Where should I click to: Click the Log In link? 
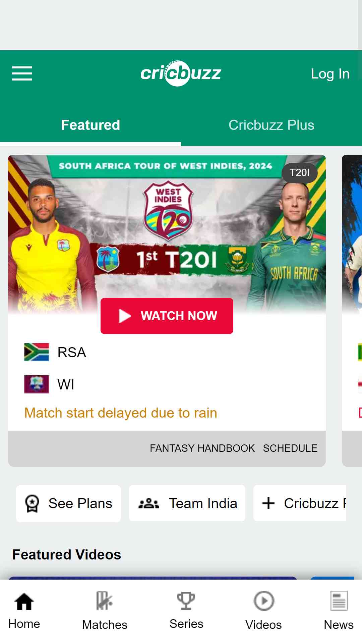click(330, 74)
